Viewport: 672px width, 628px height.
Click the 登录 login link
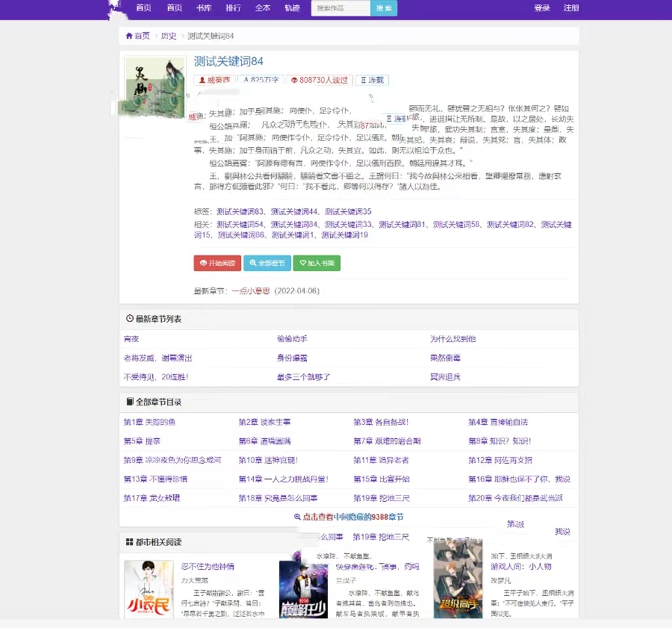(542, 9)
